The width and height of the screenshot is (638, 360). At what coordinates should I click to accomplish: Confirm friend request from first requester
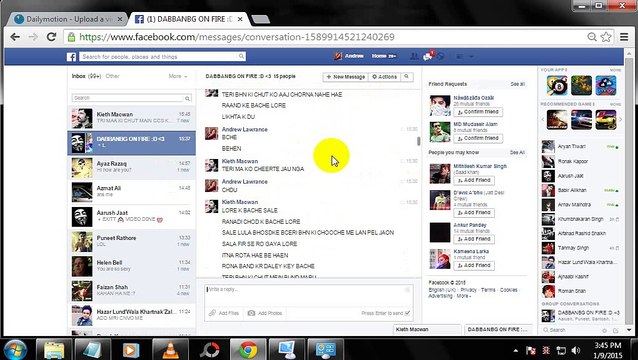(x=478, y=112)
